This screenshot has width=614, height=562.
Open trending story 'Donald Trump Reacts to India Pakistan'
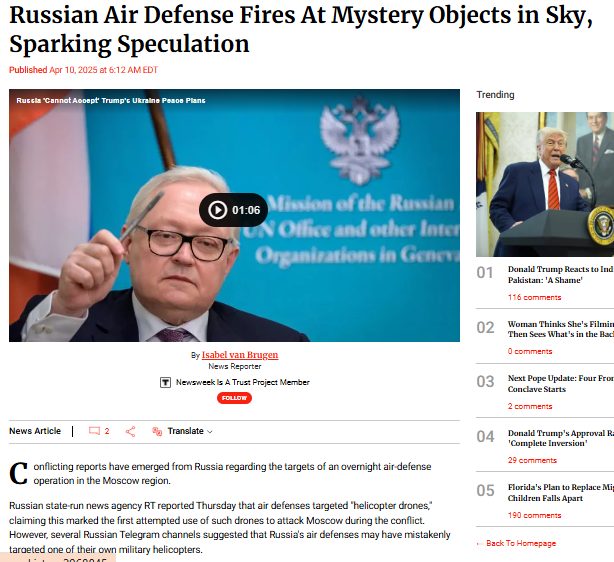pos(561,275)
